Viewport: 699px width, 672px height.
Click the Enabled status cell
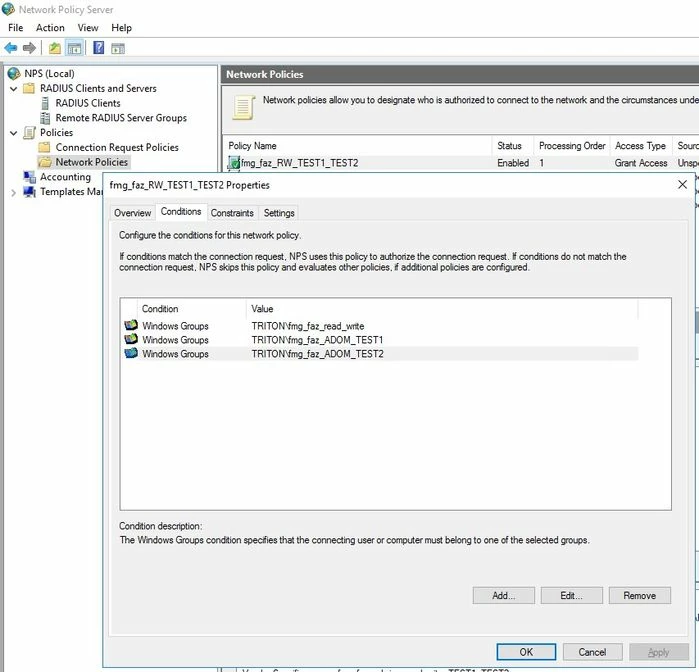click(513, 163)
